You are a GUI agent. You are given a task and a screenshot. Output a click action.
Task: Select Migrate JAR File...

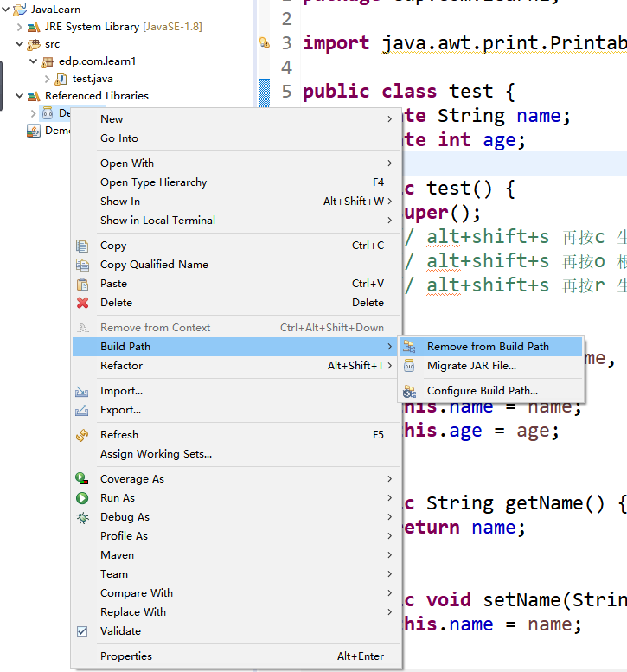pos(491,366)
